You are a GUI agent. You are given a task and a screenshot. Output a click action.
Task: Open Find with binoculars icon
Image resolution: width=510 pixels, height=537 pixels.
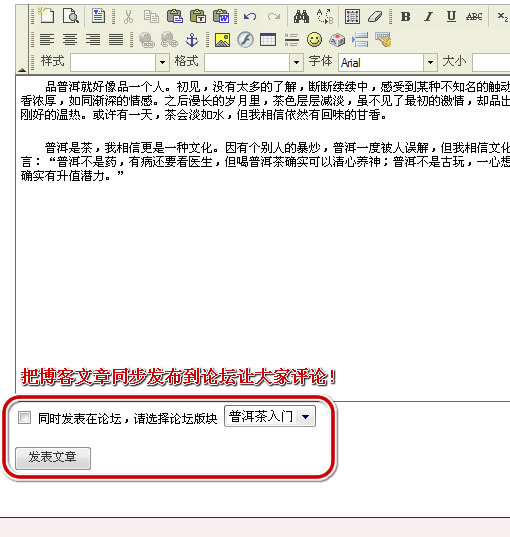[x=301, y=16]
